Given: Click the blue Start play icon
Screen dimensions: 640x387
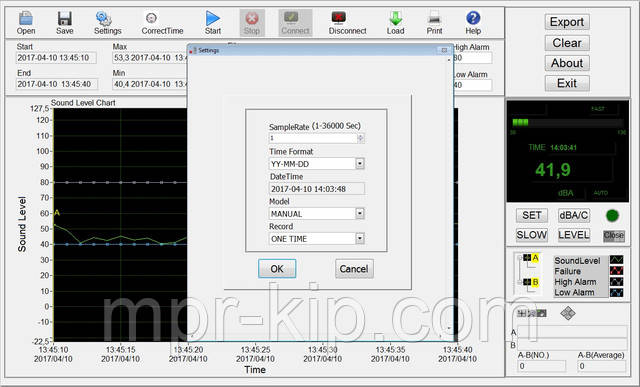Looking at the screenshot, I should point(213,18).
